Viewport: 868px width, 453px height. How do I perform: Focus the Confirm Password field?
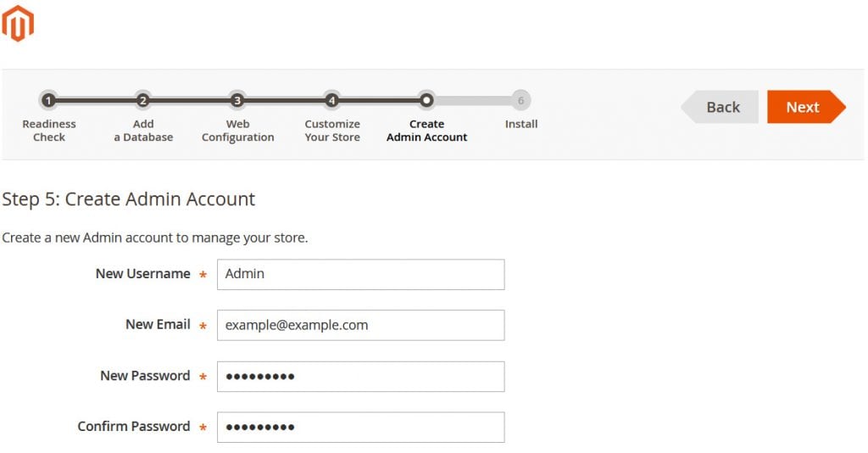pyautogui.click(x=360, y=427)
